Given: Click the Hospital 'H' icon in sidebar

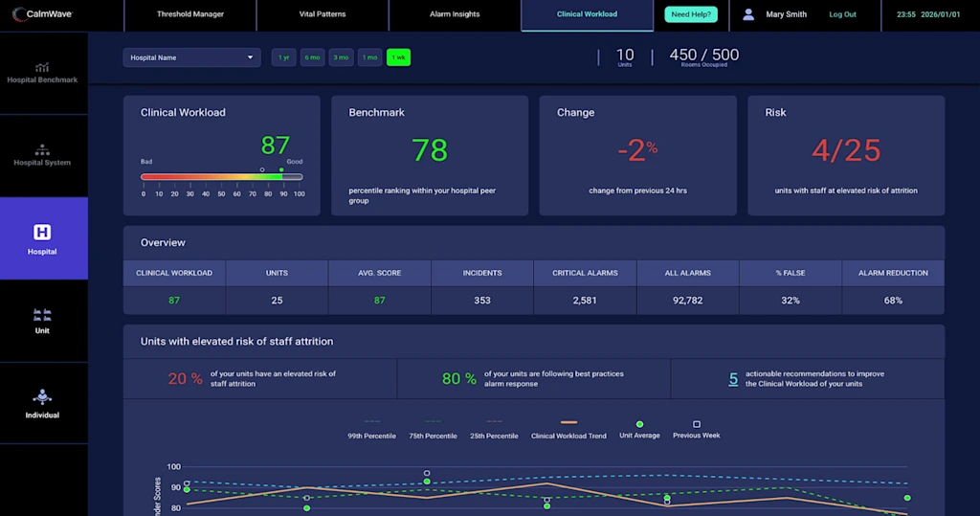Looking at the screenshot, I should (x=42, y=233).
